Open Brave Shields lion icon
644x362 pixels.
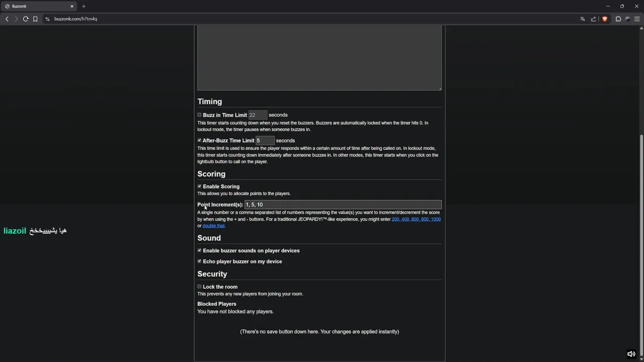(x=605, y=19)
